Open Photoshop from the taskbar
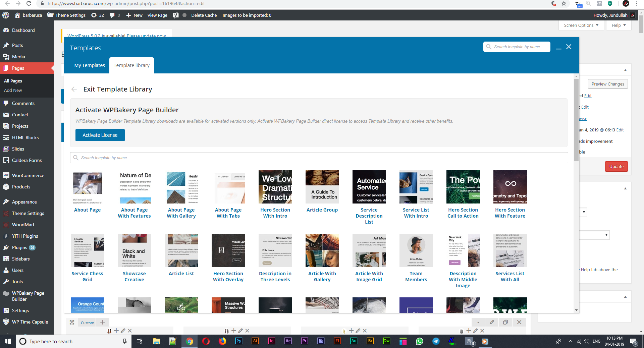Screen dimensions: 644x348 [239, 341]
